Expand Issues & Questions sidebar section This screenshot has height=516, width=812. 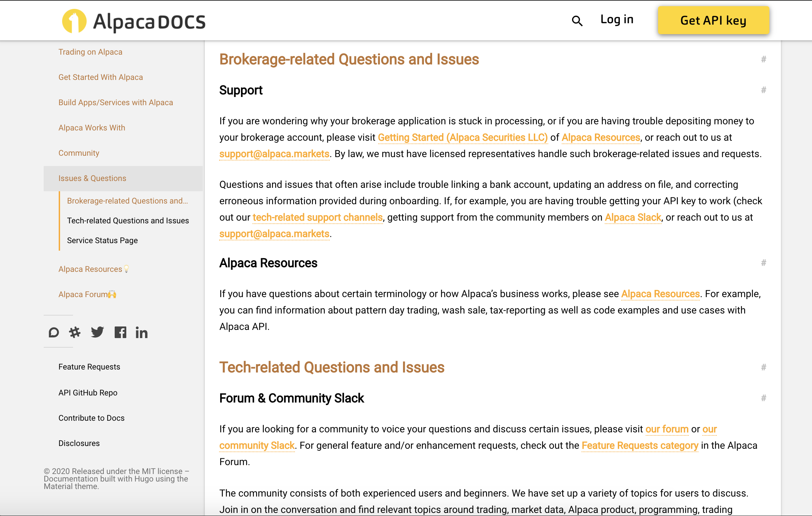(92, 178)
